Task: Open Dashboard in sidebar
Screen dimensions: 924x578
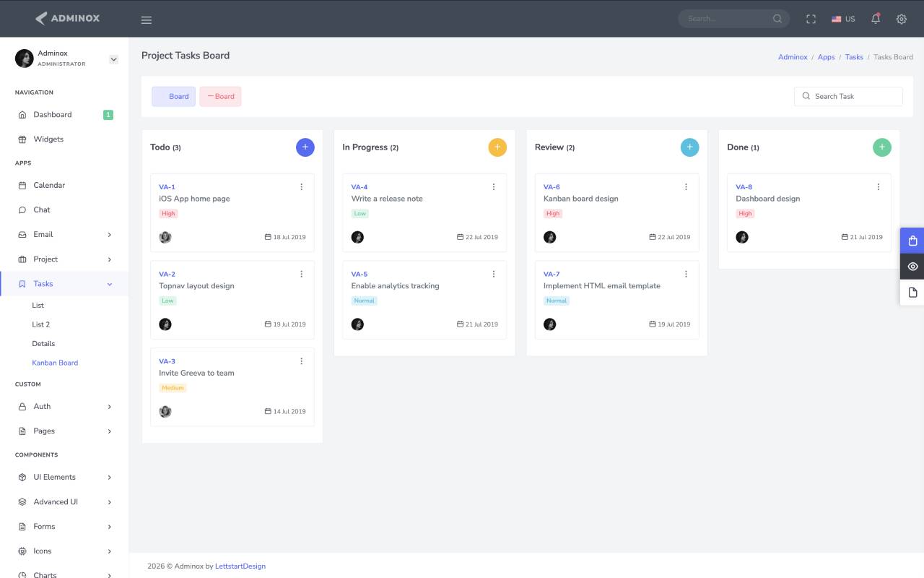Action: (64, 115)
